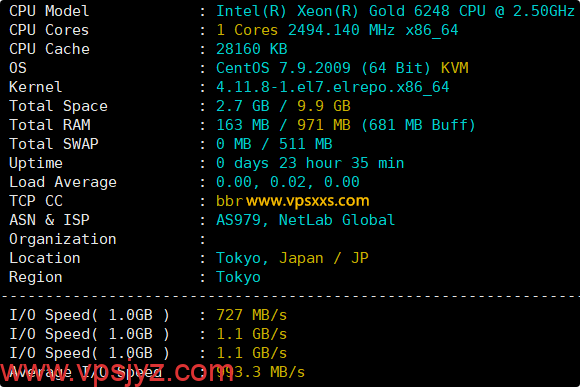Select the 727 MB/s I/O speed value

tap(252, 315)
